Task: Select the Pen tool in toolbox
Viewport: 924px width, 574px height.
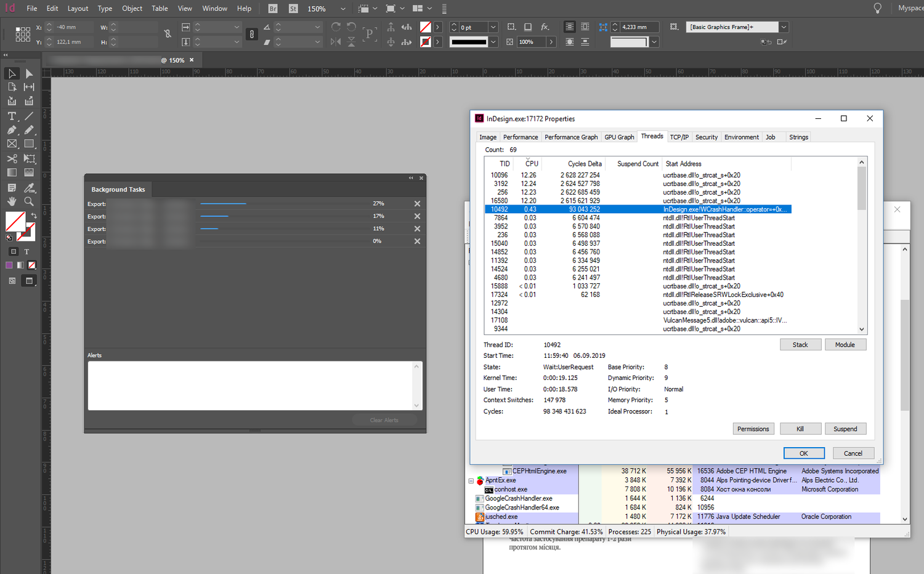Action: point(12,130)
